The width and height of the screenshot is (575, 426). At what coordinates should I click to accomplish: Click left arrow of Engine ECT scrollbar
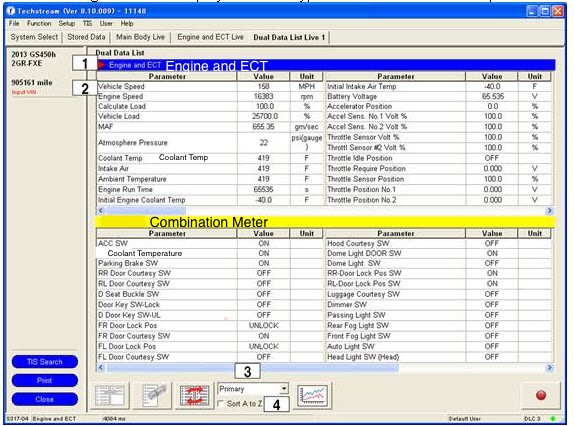coord(101,210)
